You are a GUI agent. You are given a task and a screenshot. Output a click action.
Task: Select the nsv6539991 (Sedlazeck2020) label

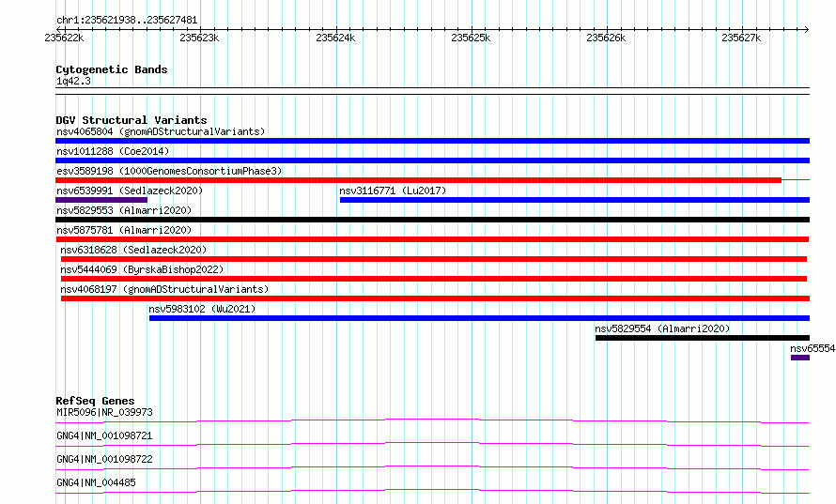[130, 191]
